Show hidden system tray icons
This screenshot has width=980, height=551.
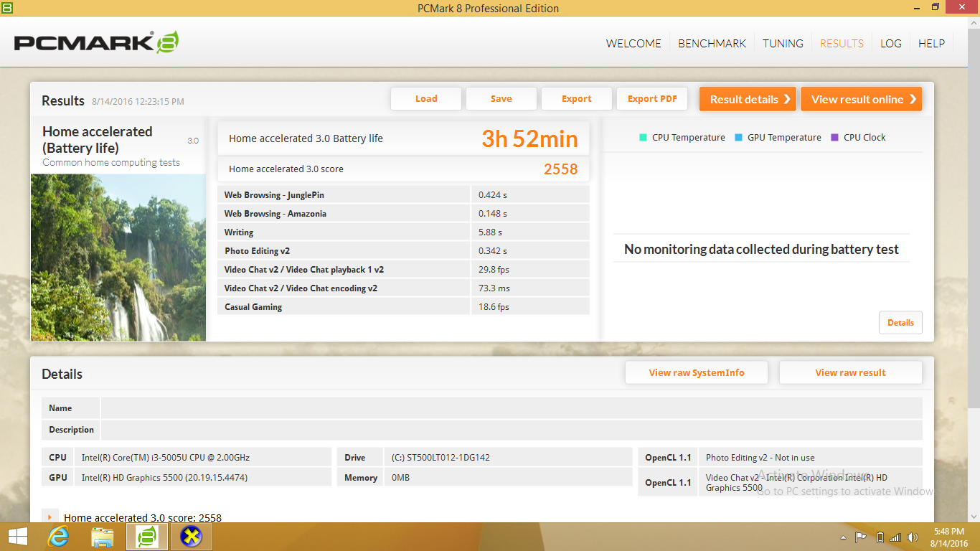point(843,537)
